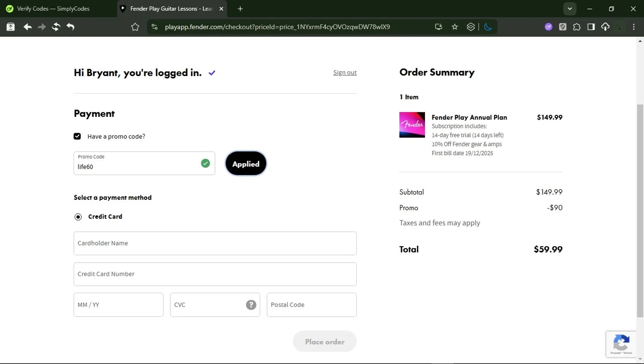Click the Place order button
Viewport: 644px width, 364px height.
(x=325, y=342)
